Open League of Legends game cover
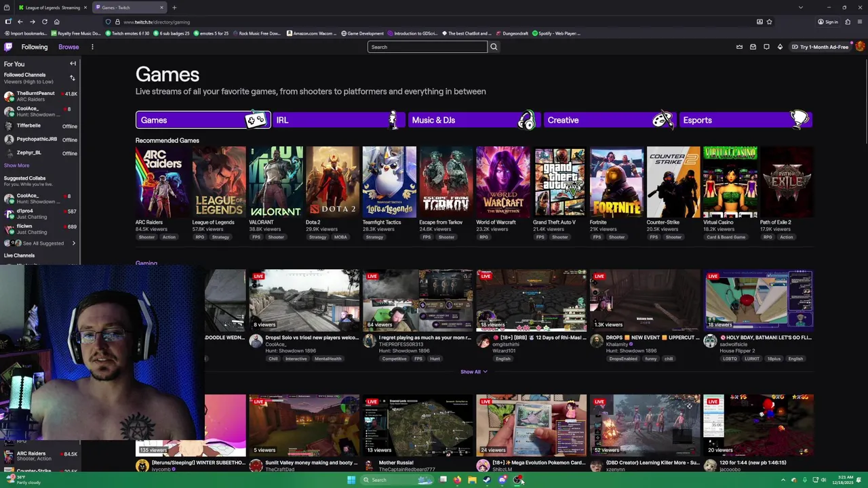This screenshot has height=488, width=868. [x=219, y=182]
